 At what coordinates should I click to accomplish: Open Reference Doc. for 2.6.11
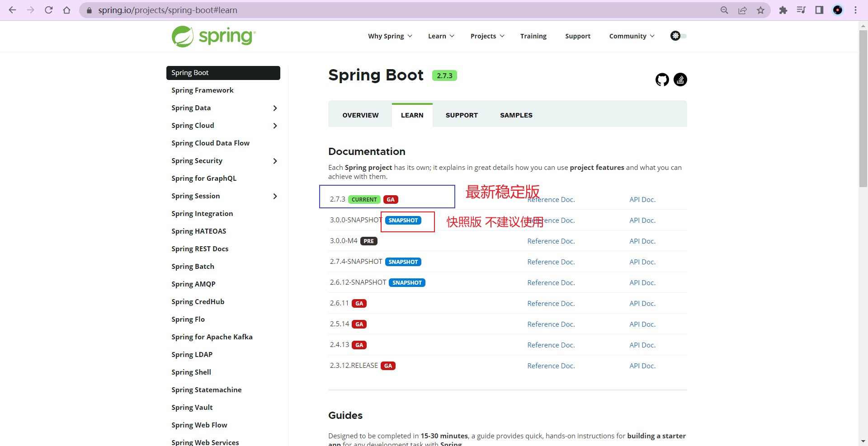click(551, 304)
